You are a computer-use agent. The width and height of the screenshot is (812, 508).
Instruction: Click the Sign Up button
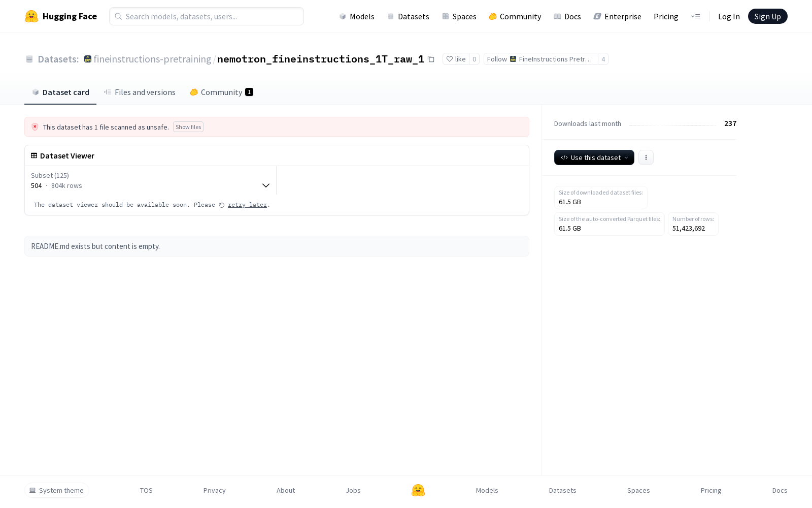point(767,16)
